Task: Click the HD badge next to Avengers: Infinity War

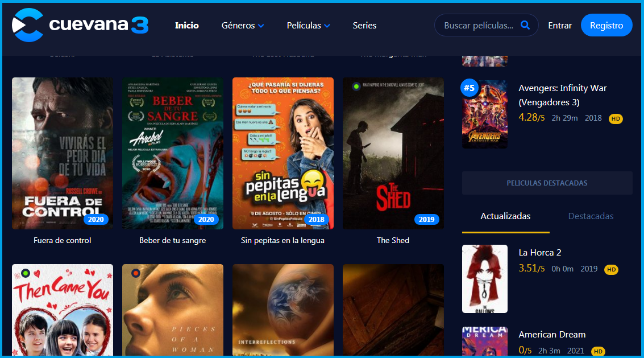Action: (x=616, y=118)
